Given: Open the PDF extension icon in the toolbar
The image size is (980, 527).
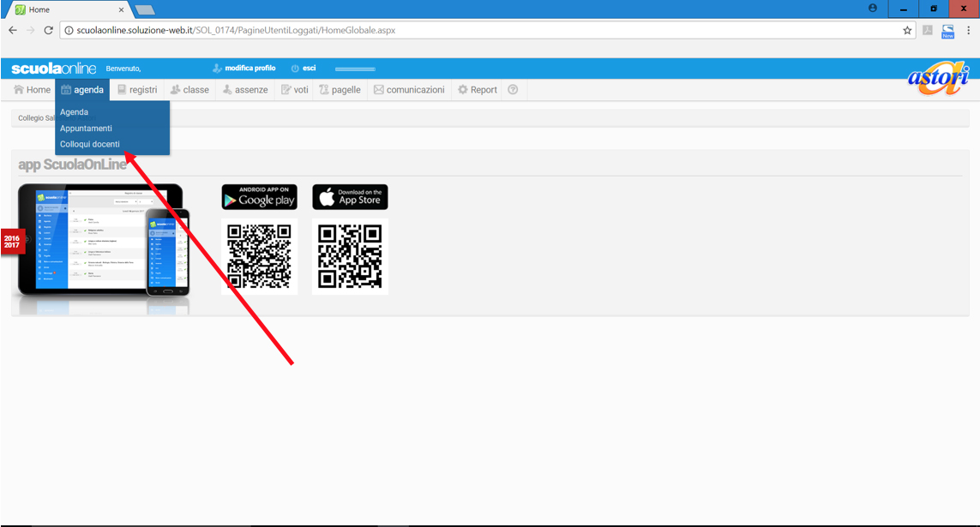Looking at the screenshot, I should [x=928, y=30].
